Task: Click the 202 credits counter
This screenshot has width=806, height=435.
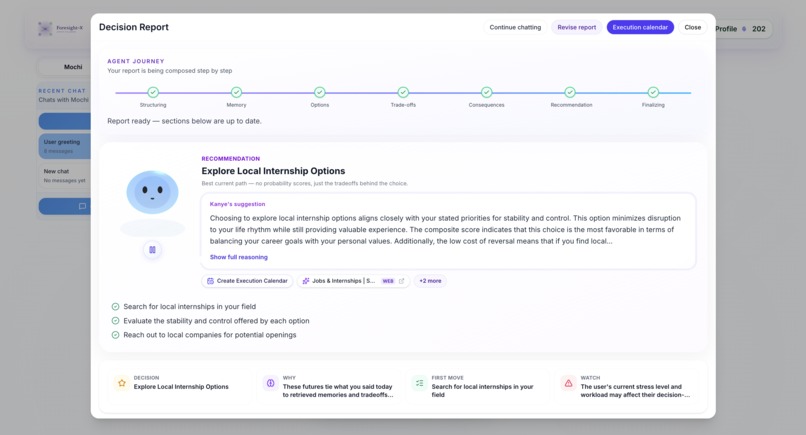Action: coord(758,29)
